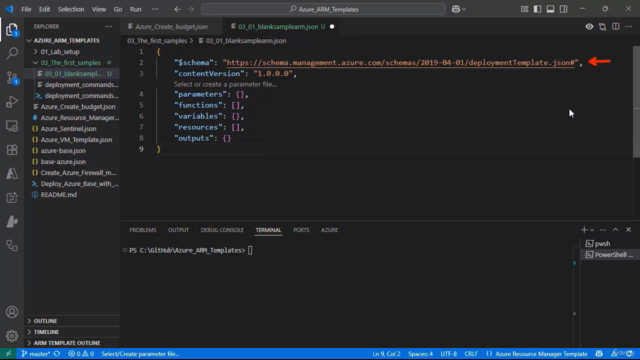Viewport: 640px width, 360px height.
Task: Collapse AZURE_ARM_TEMPLATES root folder
Action: tap(29, 41)
